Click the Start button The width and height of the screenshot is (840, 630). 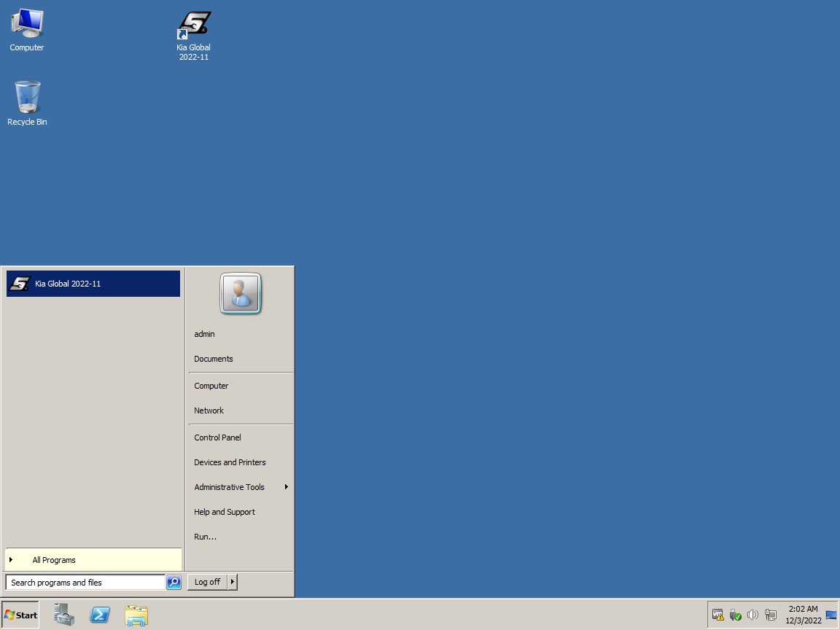[20, 615]
